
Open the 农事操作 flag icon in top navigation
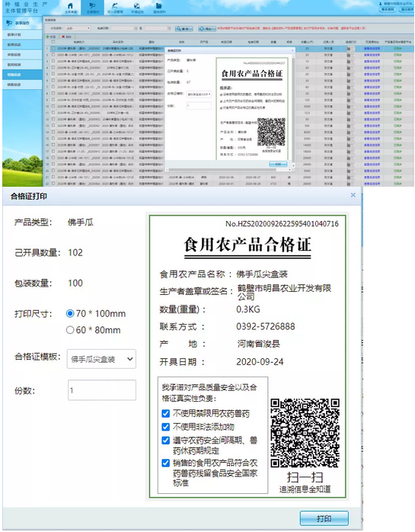(92, 6)
